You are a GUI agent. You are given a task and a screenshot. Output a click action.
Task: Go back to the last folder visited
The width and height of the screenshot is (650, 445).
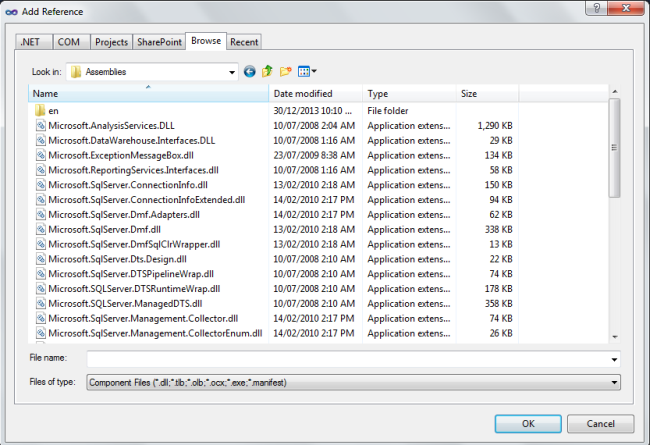click(x=249, y=72)
